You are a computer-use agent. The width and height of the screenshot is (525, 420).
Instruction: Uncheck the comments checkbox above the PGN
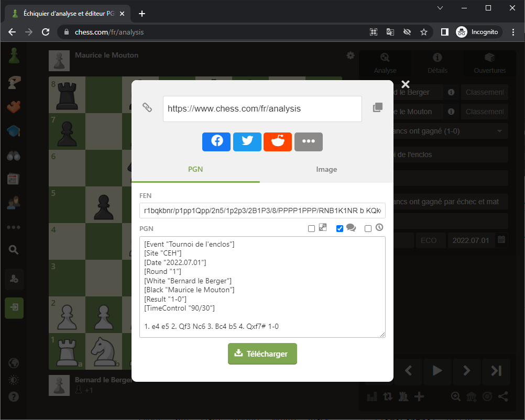tap(340, 228)
